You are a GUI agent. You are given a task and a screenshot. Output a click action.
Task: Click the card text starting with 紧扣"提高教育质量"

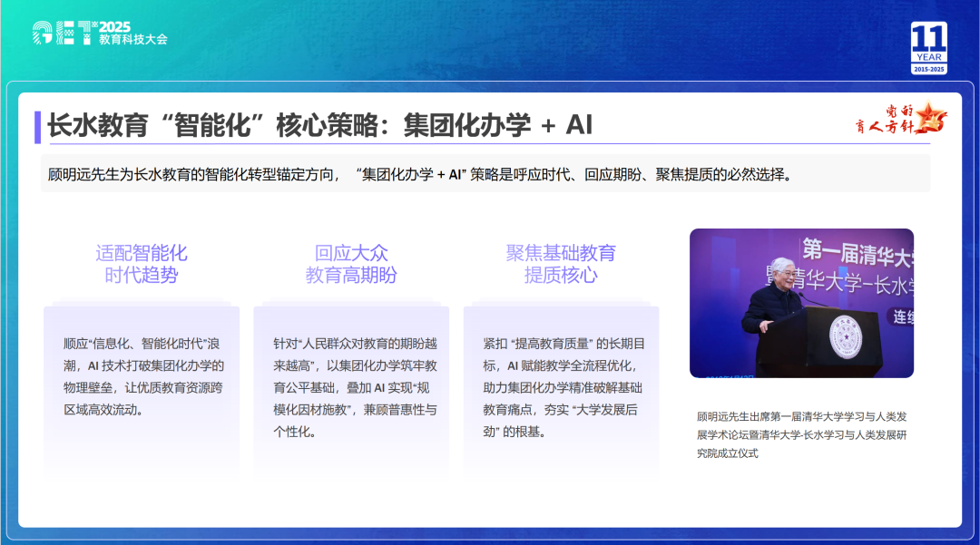point(563,387)
